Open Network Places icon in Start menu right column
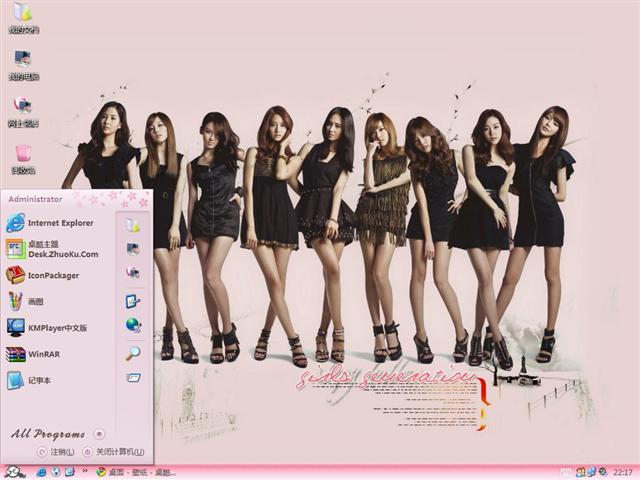The width and height of the screenshot is (640, 480). click(x=133, y=272)
